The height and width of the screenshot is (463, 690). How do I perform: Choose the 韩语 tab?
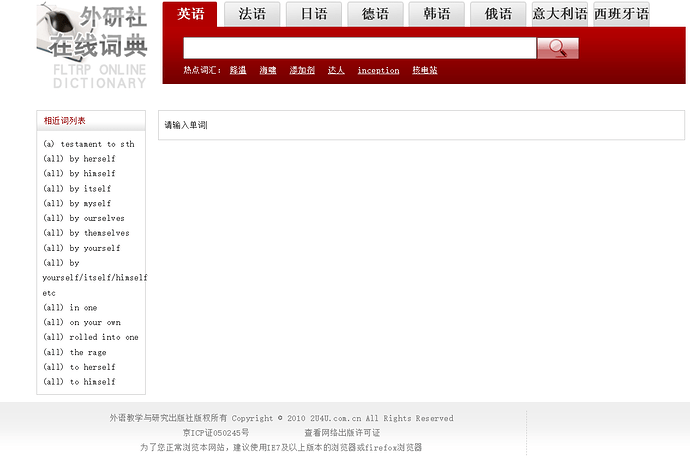[436, 14]
